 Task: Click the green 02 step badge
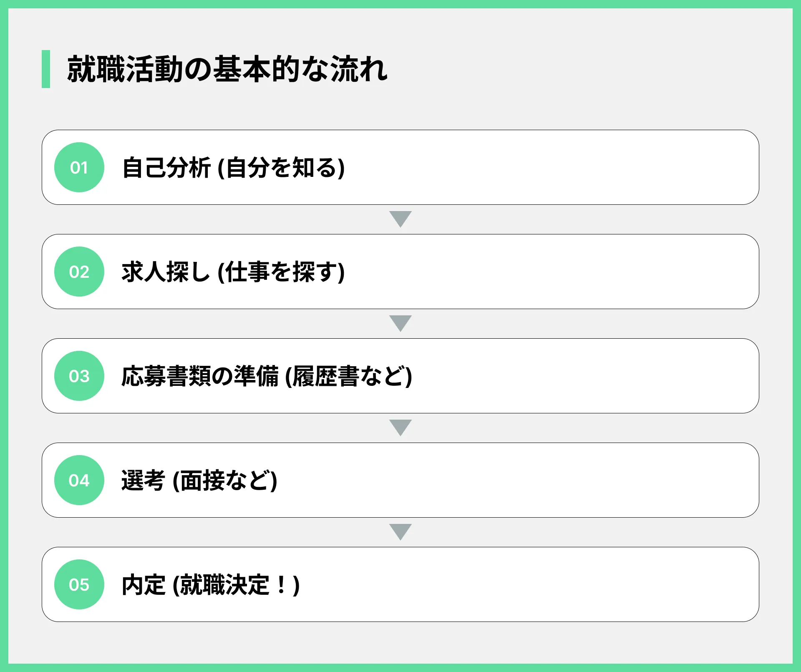[79, 272]
